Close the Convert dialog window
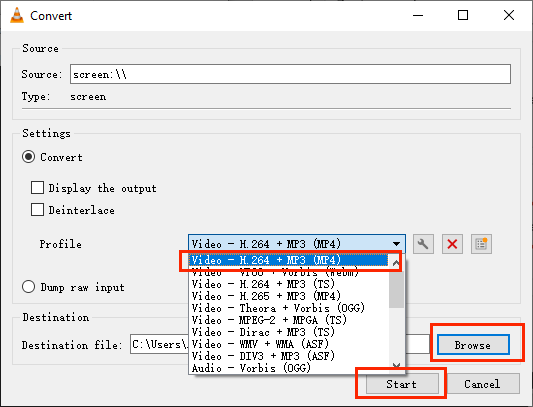The image size is (533, 407). (x=509, y=15)
